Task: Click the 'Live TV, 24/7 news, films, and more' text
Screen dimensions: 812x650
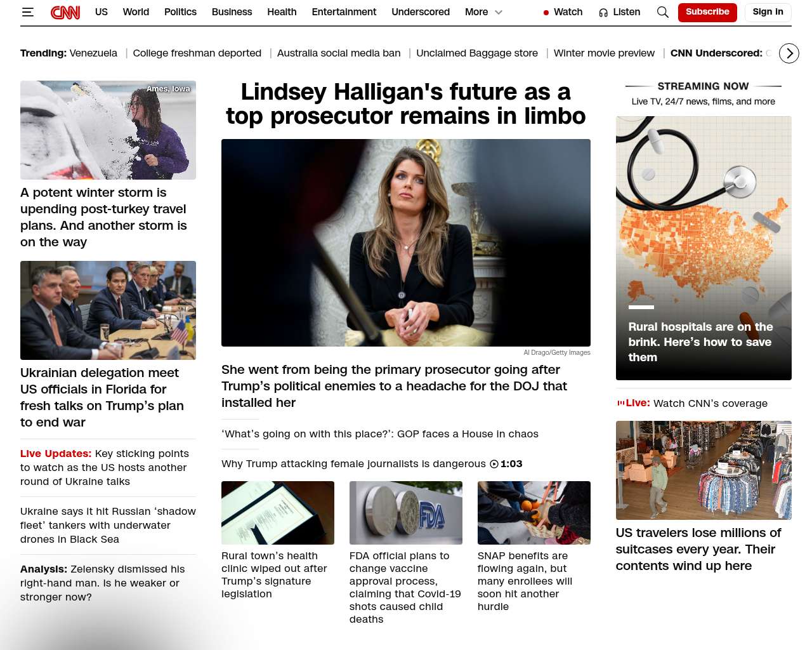Action: (x=704, y=102)
